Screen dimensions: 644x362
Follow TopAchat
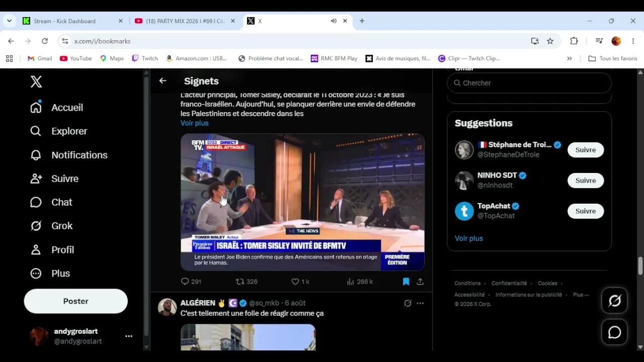586,211
